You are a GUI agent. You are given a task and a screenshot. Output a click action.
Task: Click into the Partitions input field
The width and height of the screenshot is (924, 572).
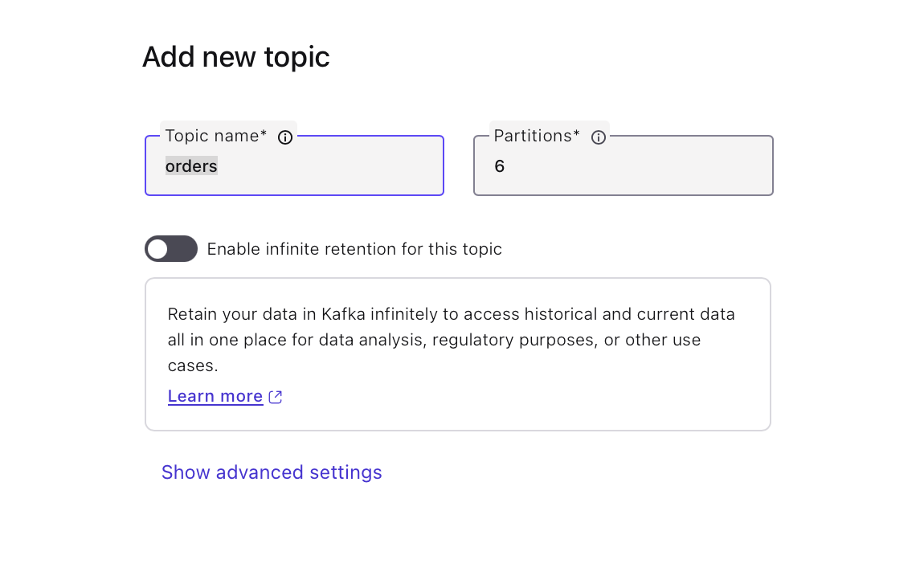635,166
